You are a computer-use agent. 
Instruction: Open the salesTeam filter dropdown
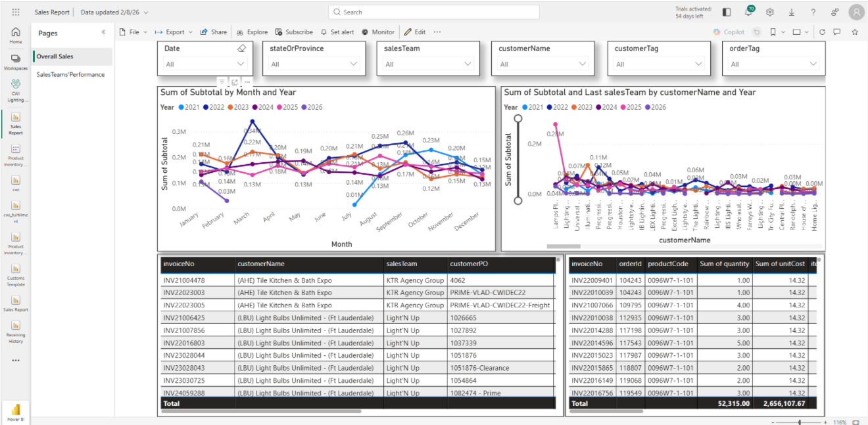tap(429, 64)
